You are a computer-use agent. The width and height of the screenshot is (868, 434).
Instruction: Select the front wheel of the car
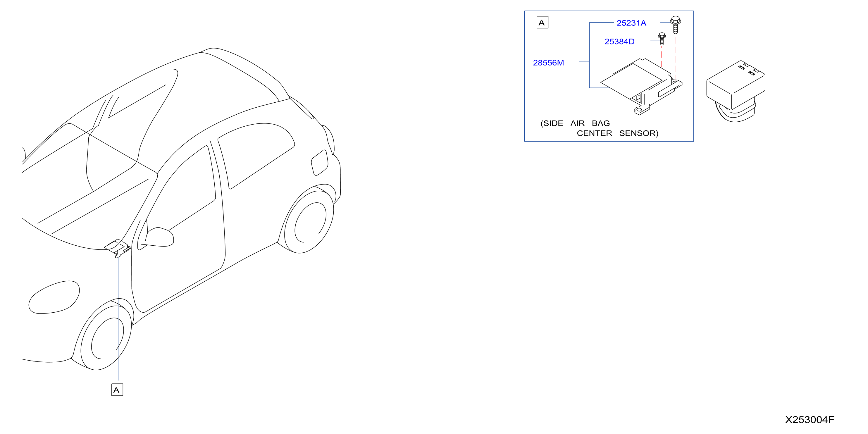(106, 336)
